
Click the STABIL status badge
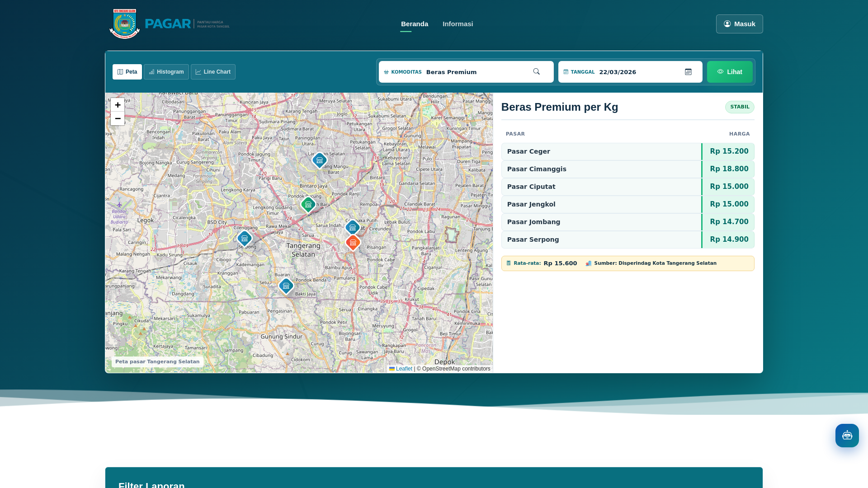click(740, 107)
